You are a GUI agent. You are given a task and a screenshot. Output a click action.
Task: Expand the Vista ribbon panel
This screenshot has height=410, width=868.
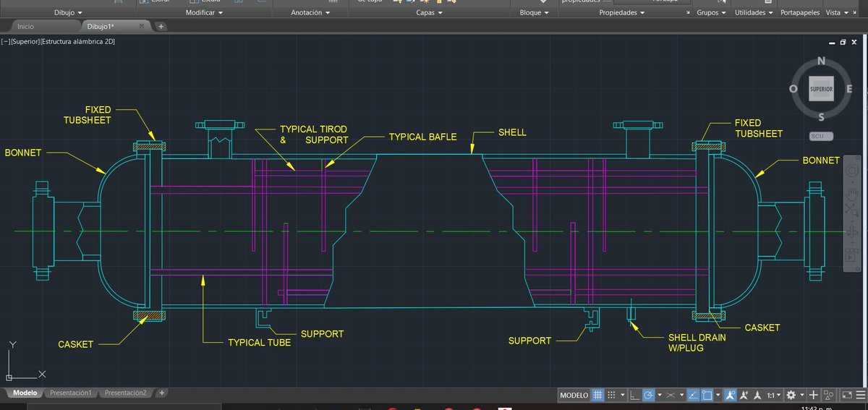coord(837,13)
